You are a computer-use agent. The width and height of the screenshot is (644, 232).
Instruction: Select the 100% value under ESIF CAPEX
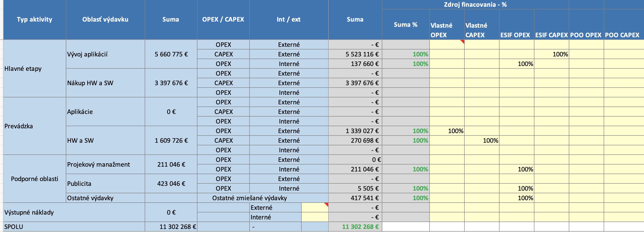pos(560,54)
